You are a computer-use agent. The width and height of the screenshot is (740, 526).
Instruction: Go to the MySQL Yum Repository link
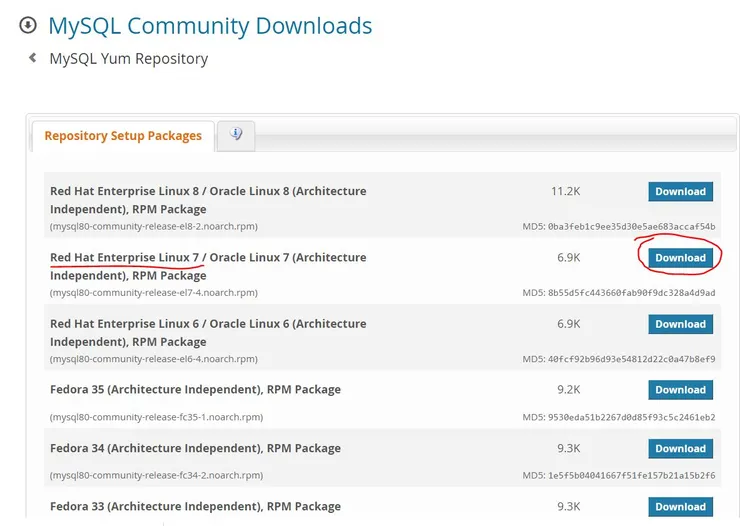(129, 59)
